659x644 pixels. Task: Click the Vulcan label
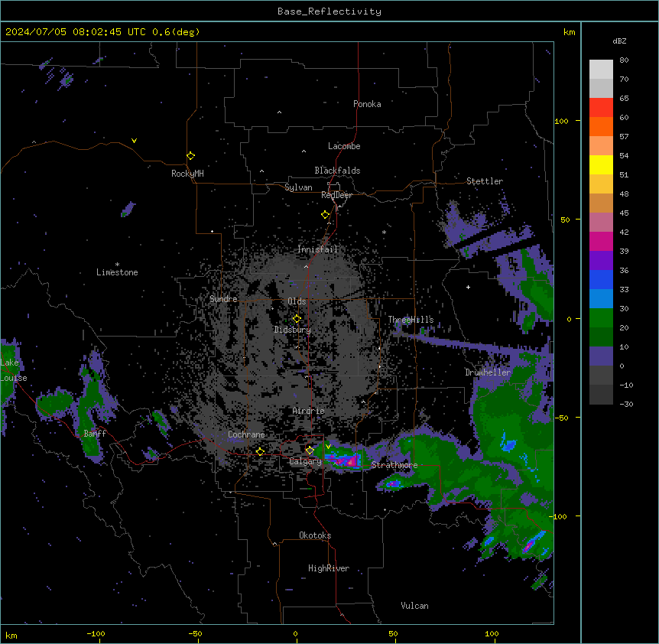(x=415, y=606)
